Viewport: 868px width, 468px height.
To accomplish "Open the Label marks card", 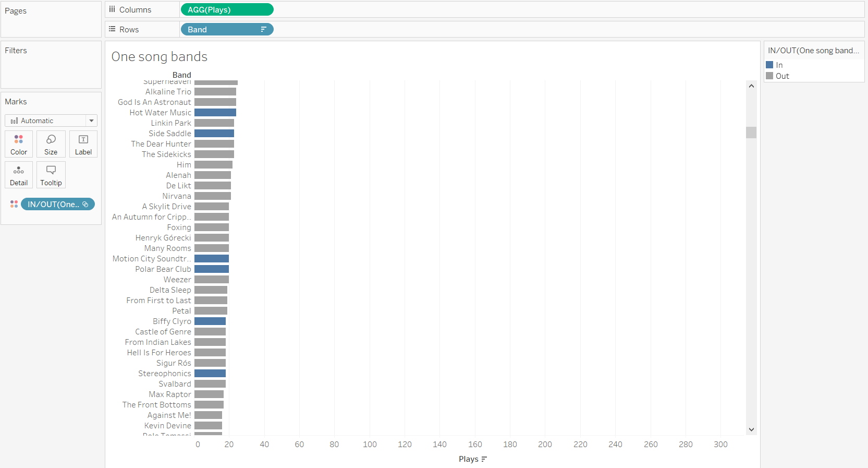I will pos(83,144).
